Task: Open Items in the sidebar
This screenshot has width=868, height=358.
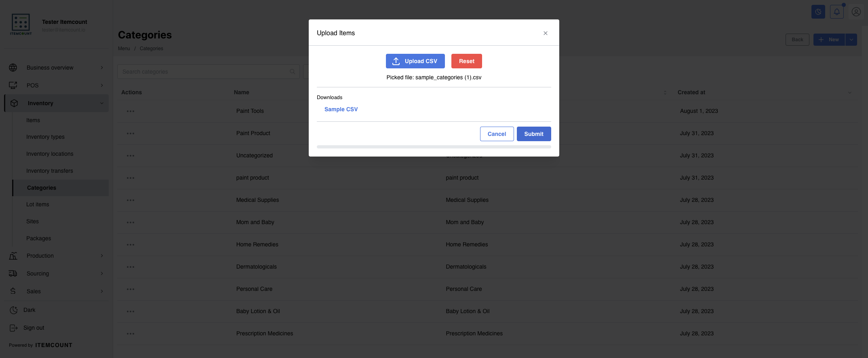Action: [33, 120]
